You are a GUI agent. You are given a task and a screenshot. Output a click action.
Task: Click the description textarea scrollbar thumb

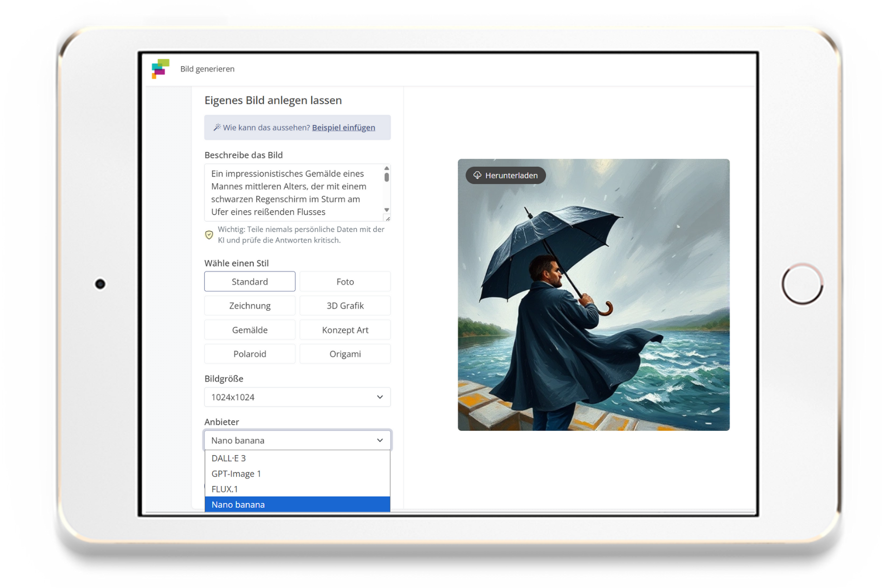tap(387, 176)
